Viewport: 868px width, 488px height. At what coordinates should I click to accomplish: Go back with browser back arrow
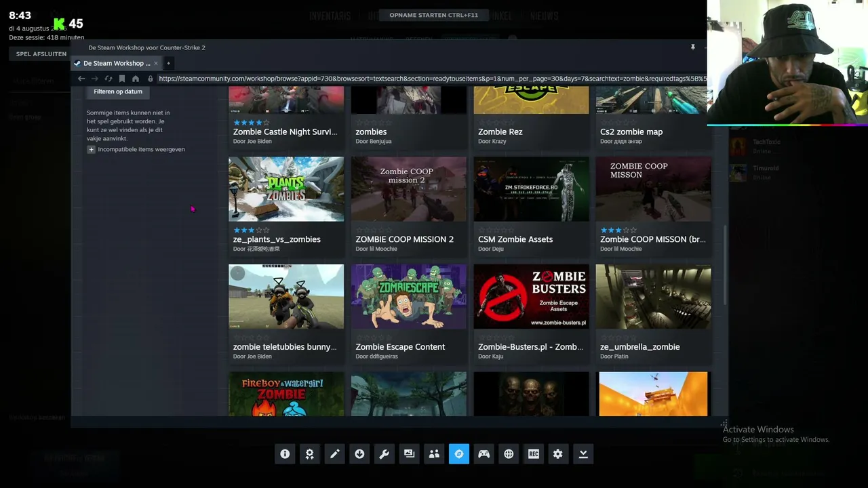[x=81, y=79]
